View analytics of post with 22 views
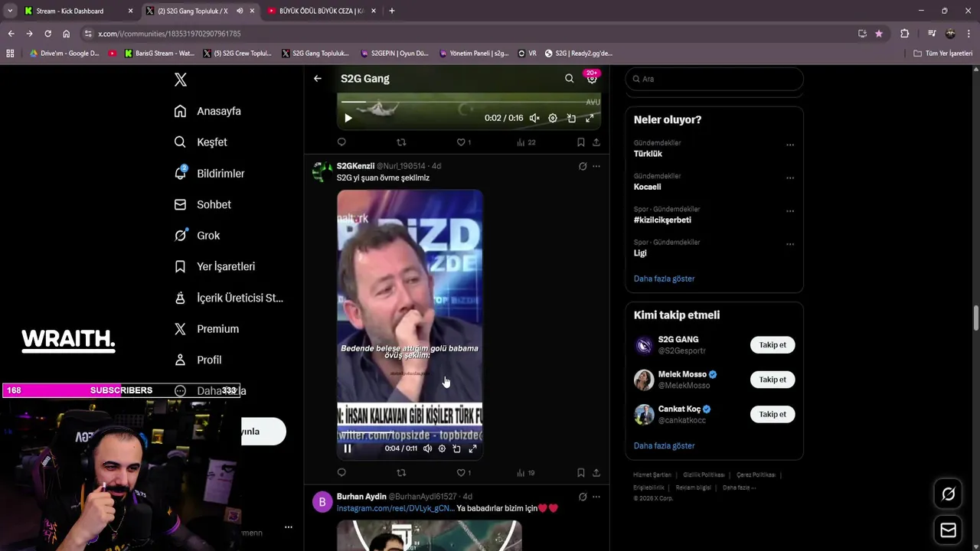 click(526, 142)
